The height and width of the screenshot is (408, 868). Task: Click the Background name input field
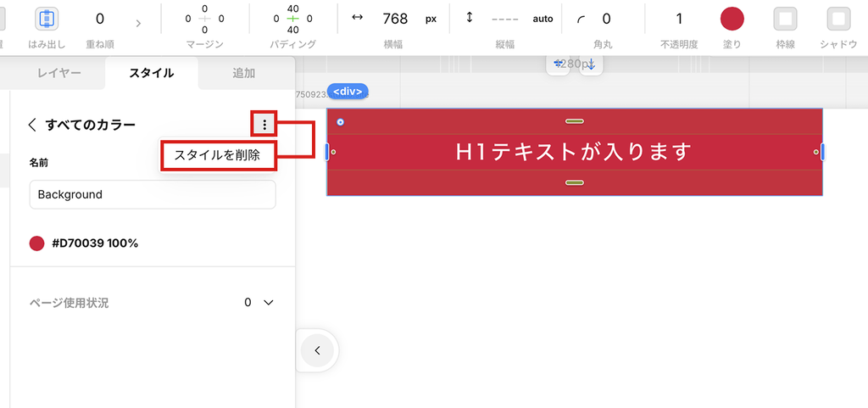[x=153, y=194]
